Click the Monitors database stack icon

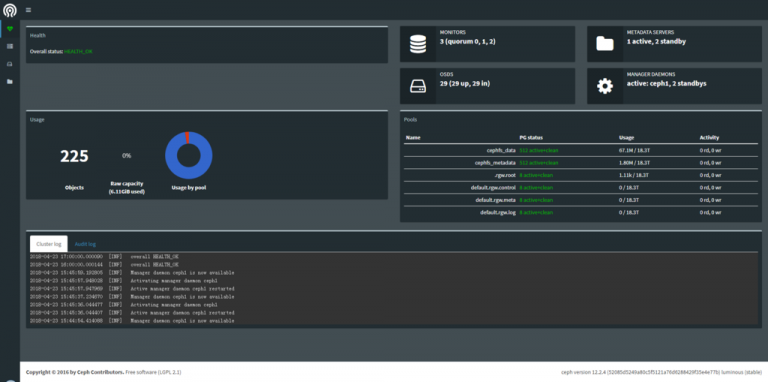pos(418,44)
